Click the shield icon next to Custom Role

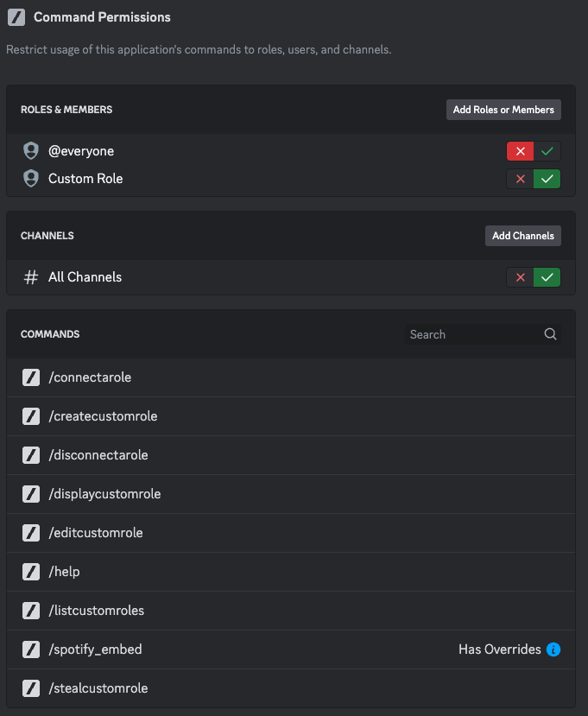[31, 179]
